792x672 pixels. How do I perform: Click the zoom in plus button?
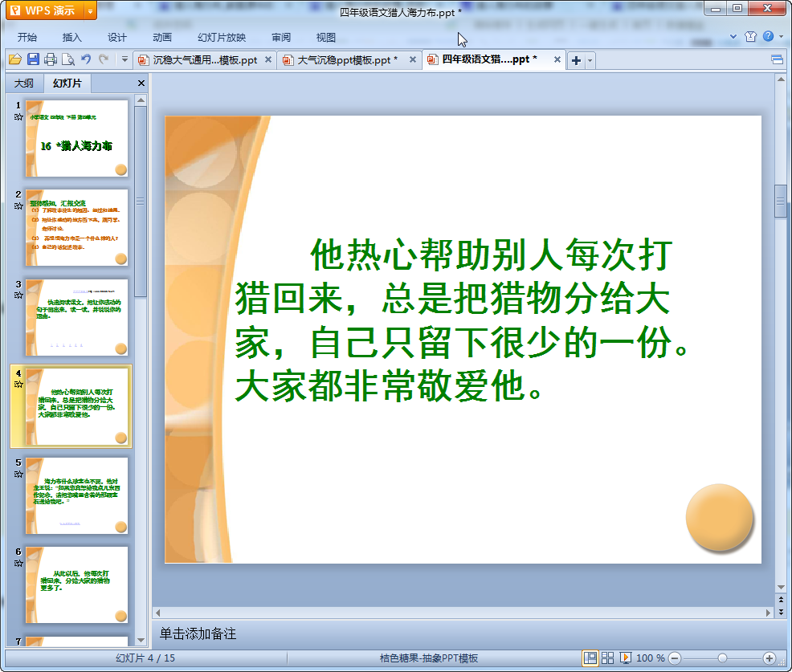tap(769, 658)
